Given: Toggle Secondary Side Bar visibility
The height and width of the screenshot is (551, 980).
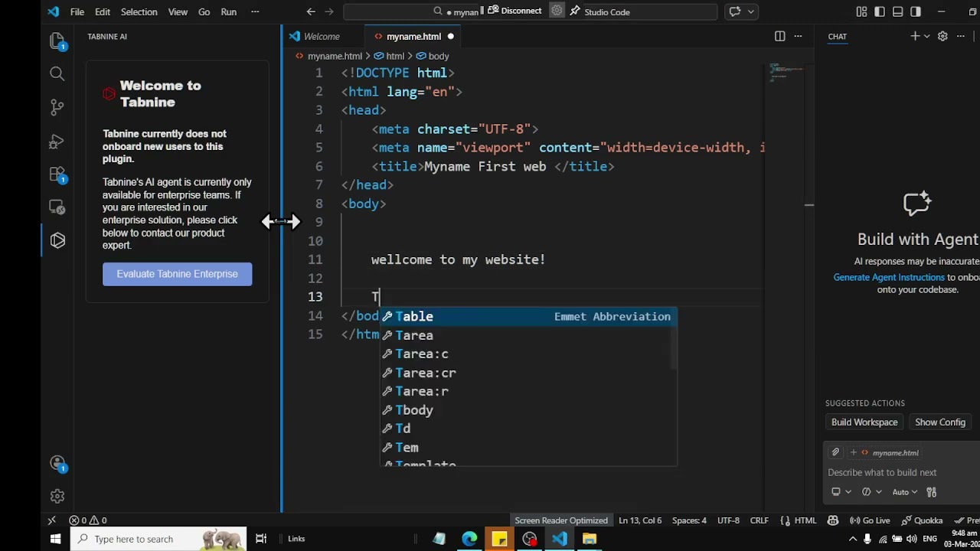Looking at the screenshot, I should 916,11.
